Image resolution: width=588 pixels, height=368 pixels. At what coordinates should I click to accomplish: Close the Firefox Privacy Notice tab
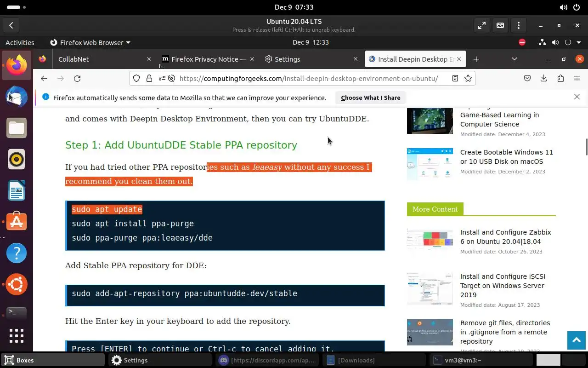point(252,59)
